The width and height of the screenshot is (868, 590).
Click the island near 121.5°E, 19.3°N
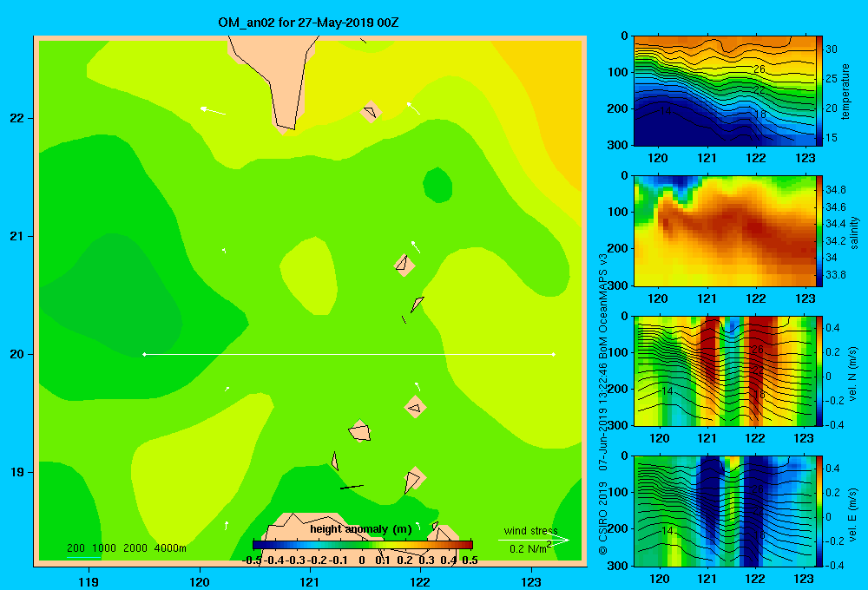(360, 430)
